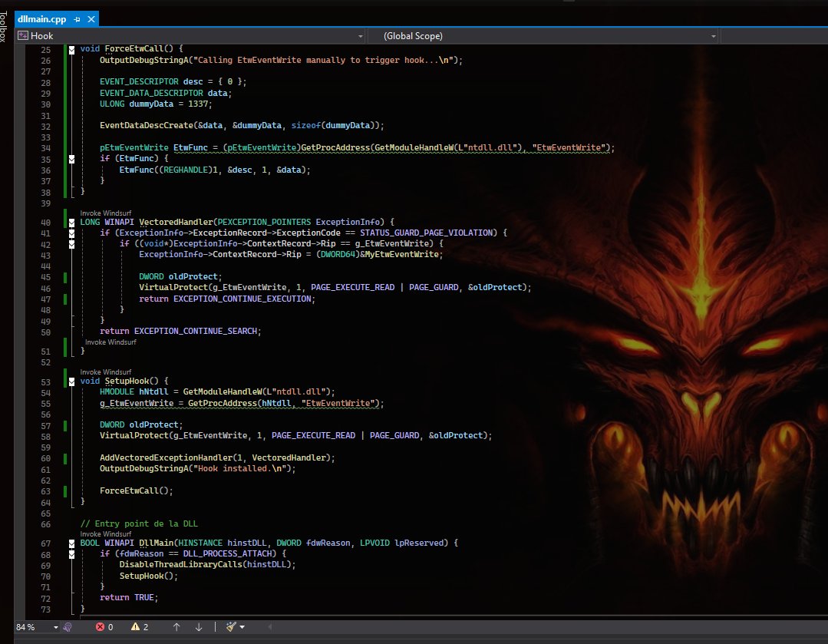The height and width of the screenshot is (644, 828).
Task: Collapse the if (EtwFunc) block
Action: pyautogui.click(x=72, y=159)
